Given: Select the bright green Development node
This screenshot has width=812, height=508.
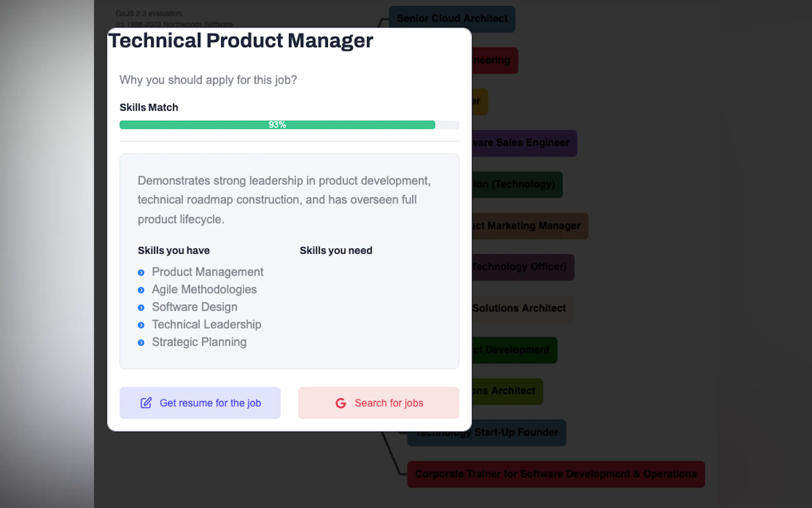Looking at the screenshot, I should [x=514, y=350].
